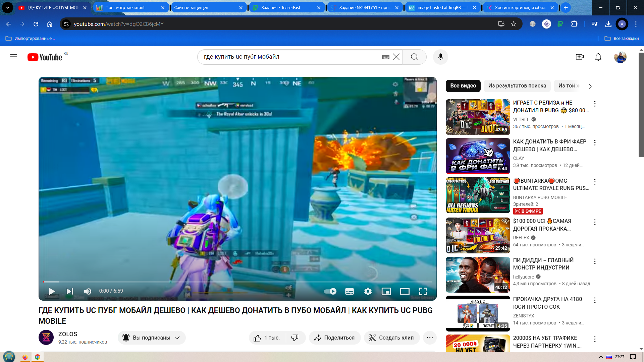Open the notifications bell

[598, 57]
